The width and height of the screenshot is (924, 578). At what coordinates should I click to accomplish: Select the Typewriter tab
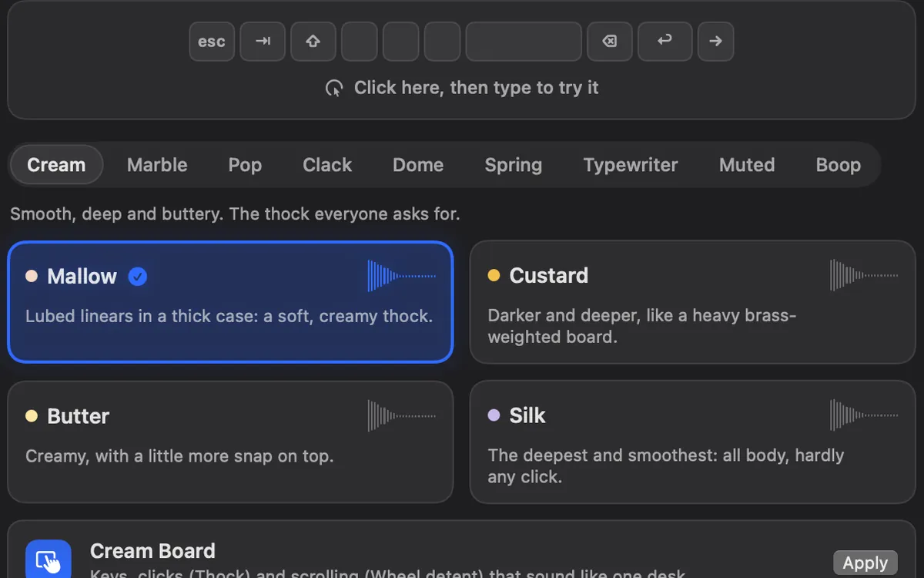631,165
